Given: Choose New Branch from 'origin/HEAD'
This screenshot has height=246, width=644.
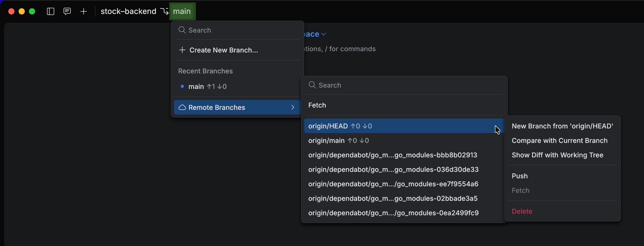Looking at the screenshot, I should click(562, 126).
